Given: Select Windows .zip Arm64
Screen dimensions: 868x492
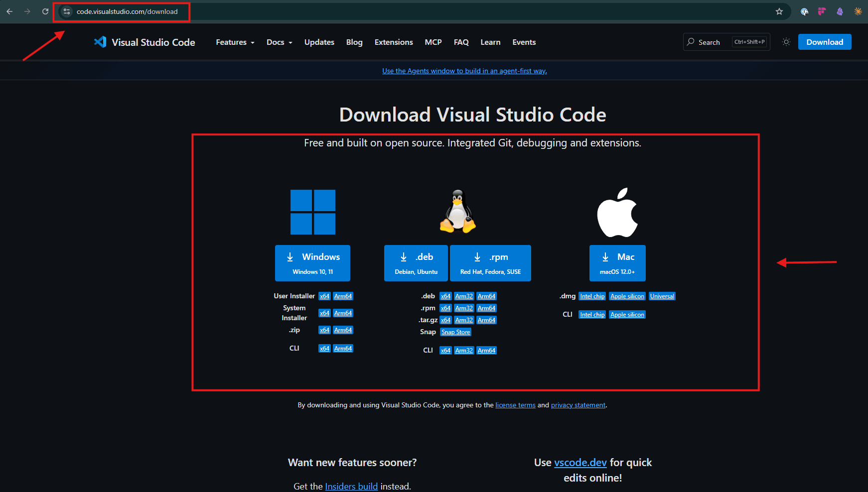Looking at the screenshot, I should point(343,330).
